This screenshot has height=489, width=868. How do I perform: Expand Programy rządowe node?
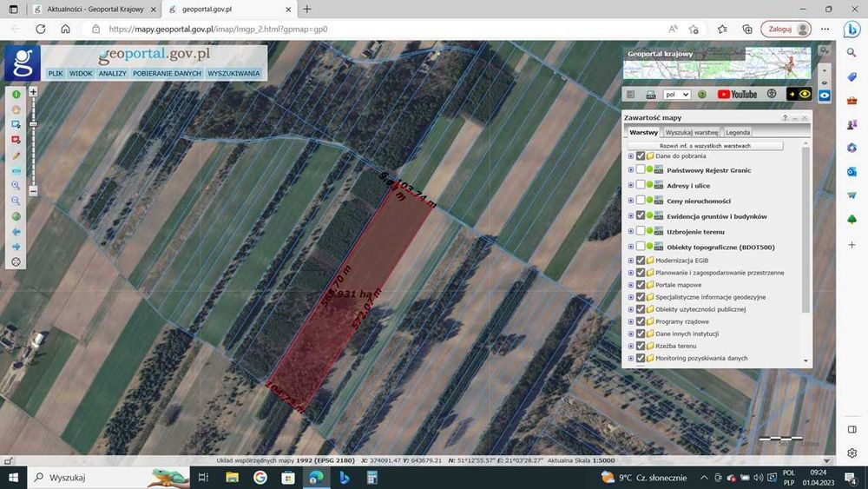630,321
